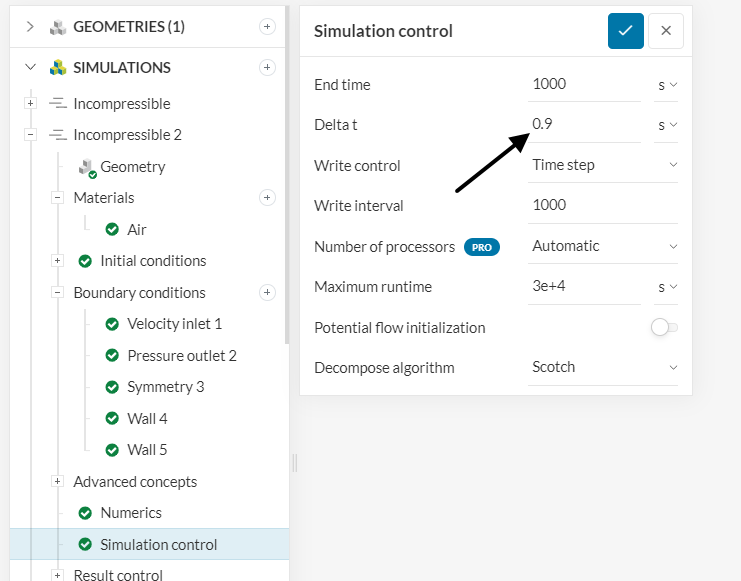Add a material using the plus icon
The height and width of the screenshot is (581, 741).
click(267, 198)
